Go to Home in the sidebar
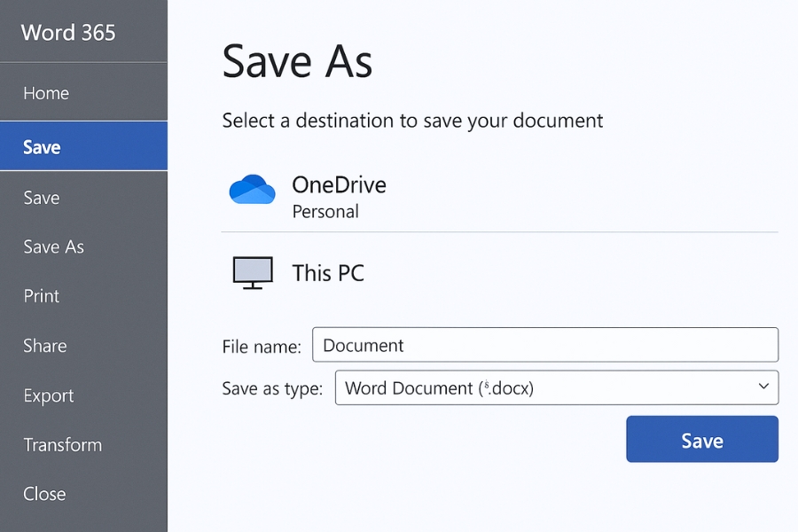 point(46,93)
